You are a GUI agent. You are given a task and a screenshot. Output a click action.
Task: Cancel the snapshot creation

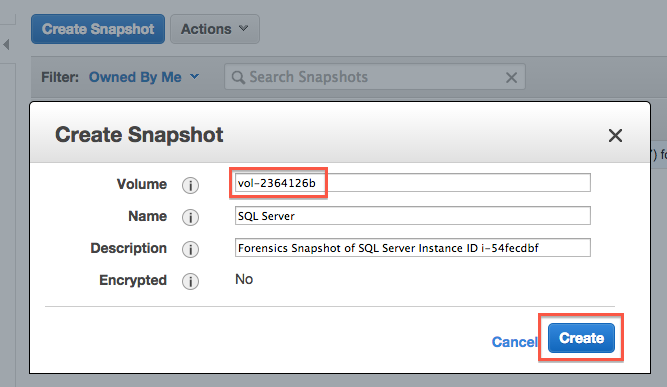[514, 341]
